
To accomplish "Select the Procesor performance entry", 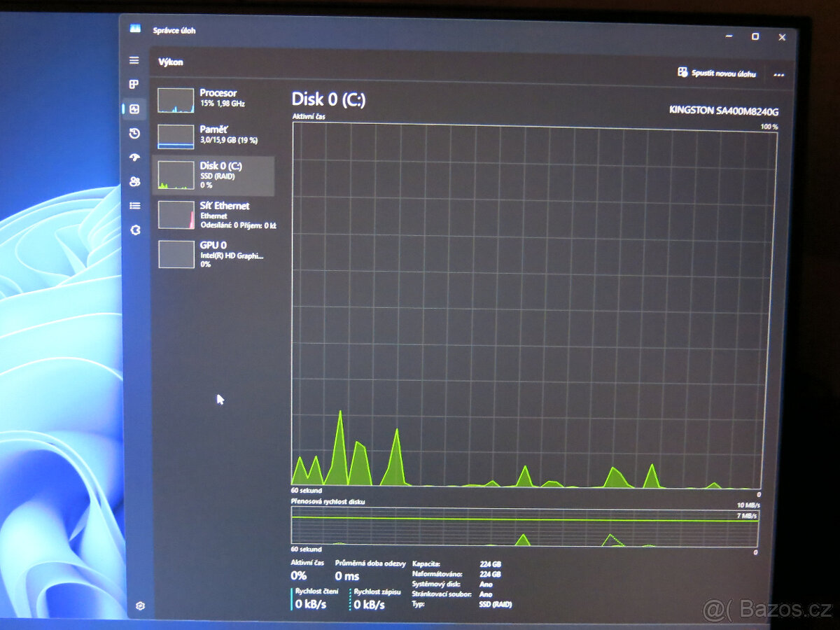I will 213,99.
